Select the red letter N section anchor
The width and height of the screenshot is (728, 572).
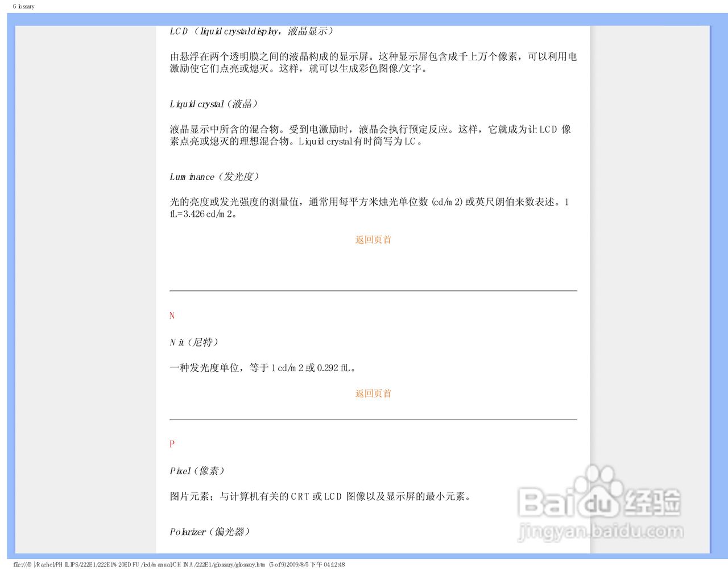point(172,315)
